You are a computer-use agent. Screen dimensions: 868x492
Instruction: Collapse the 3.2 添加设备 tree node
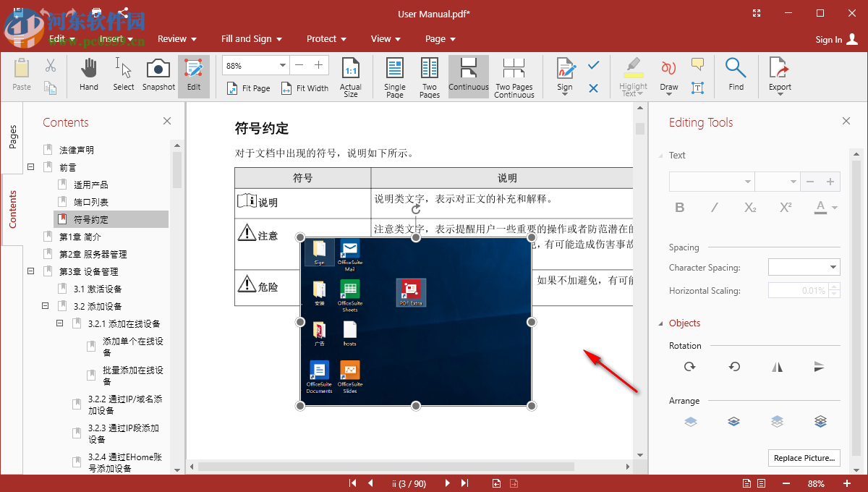(44, 305)
